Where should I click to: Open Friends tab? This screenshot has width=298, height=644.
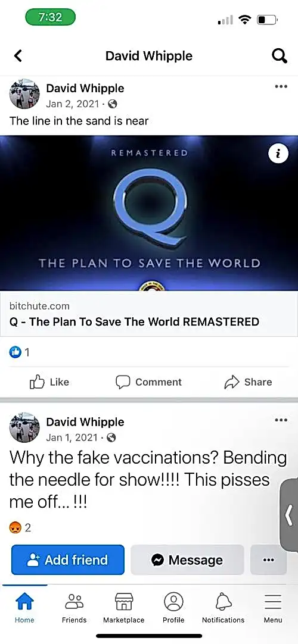[x=74, y=608]
